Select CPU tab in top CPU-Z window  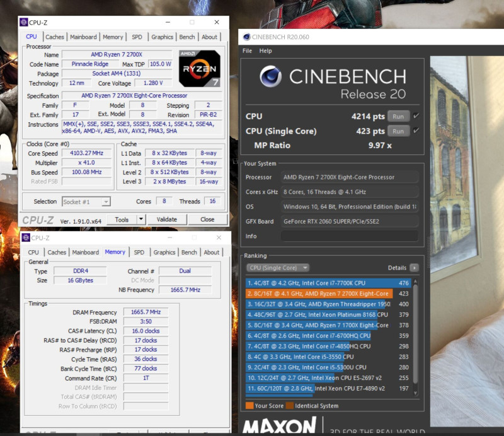31,37
